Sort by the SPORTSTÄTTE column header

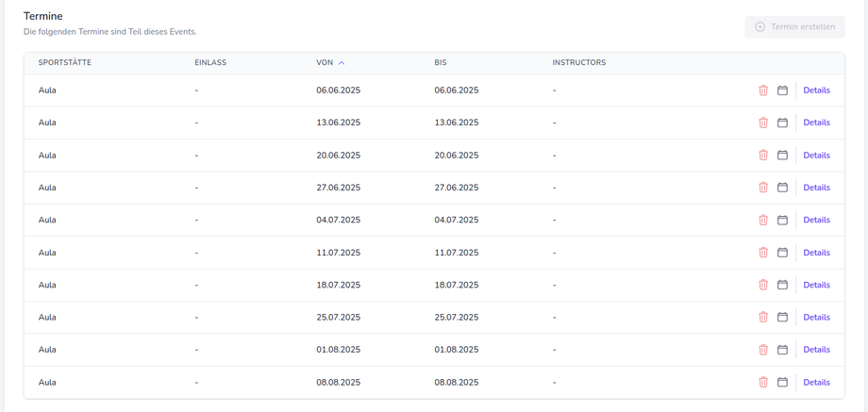pyautogui.click(x=65, y=62)
